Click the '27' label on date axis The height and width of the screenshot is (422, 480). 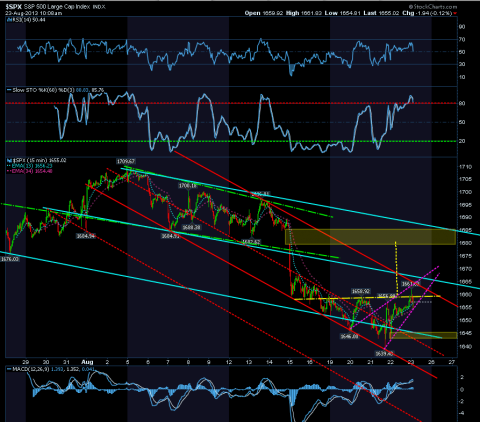point(452,362)
